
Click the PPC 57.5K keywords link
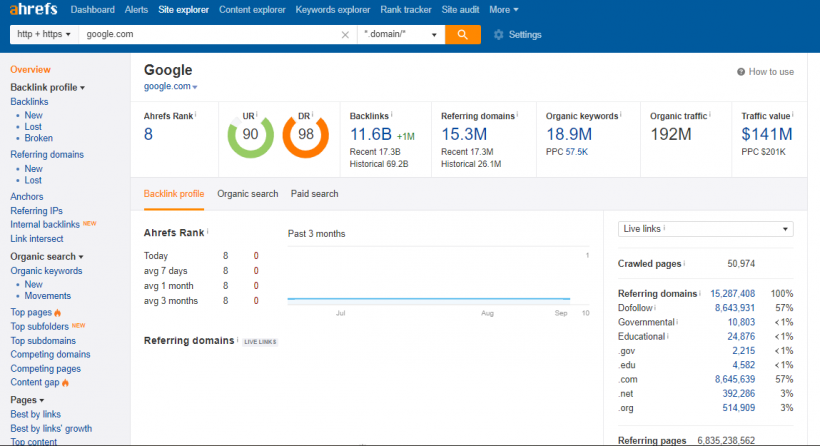pyautogui.click(x=577, y=152)
